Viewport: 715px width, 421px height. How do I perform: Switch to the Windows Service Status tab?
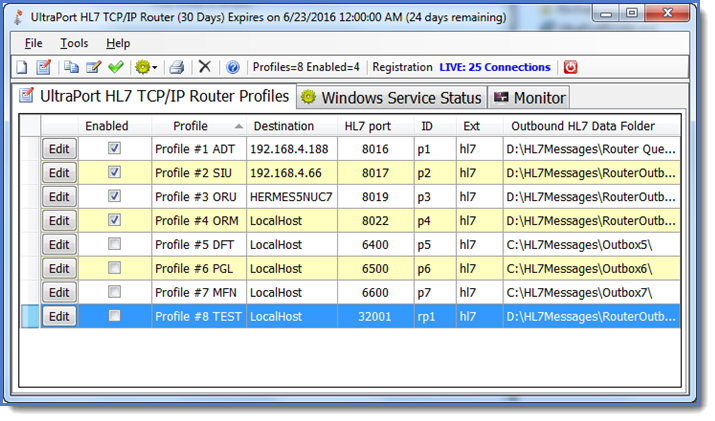point(392,98)
